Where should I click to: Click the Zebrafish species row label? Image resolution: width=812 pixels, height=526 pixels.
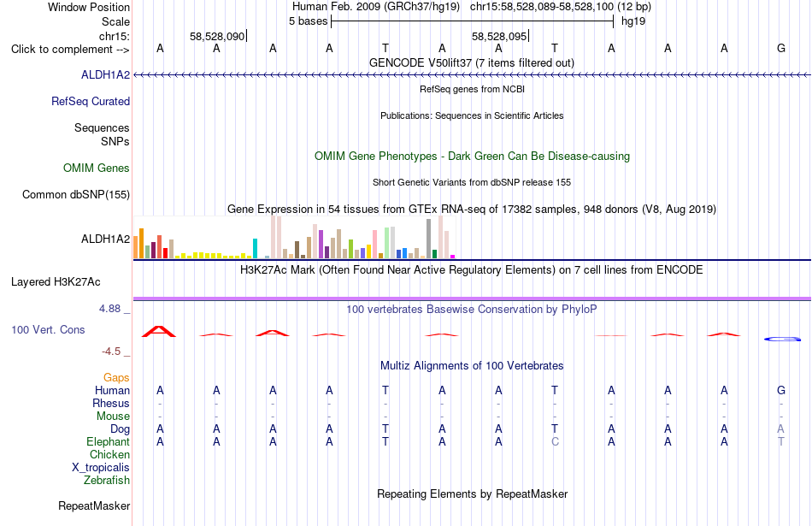pos(107,481)
